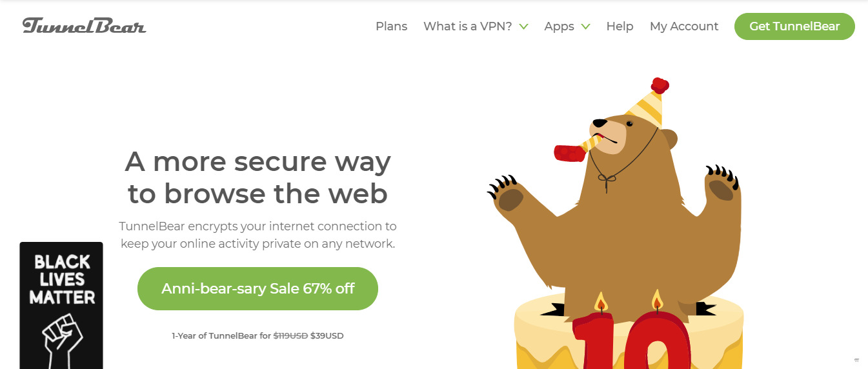This screenshot has height=369, width=868.
Task: Click the bear's striped party hat
Action: pos(647,103)
